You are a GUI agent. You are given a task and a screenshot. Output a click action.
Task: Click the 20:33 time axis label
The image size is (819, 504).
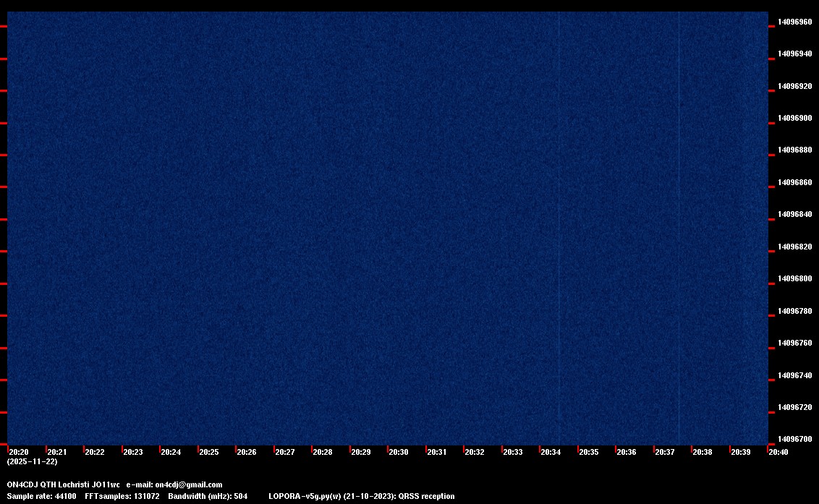coord(512,452)
